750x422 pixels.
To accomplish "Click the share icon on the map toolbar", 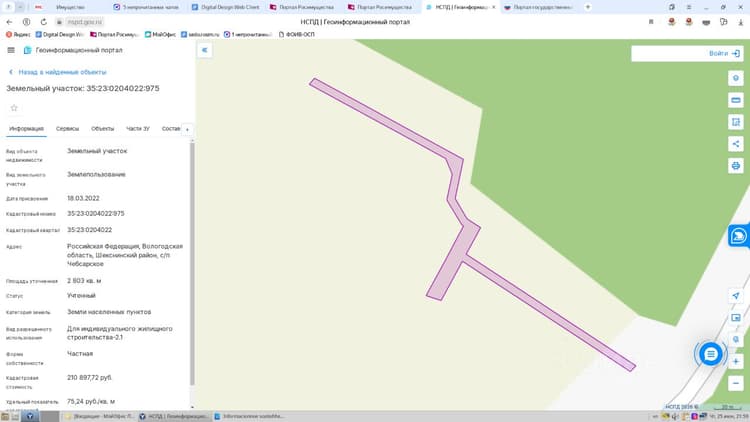I will [x=736, y=144].
